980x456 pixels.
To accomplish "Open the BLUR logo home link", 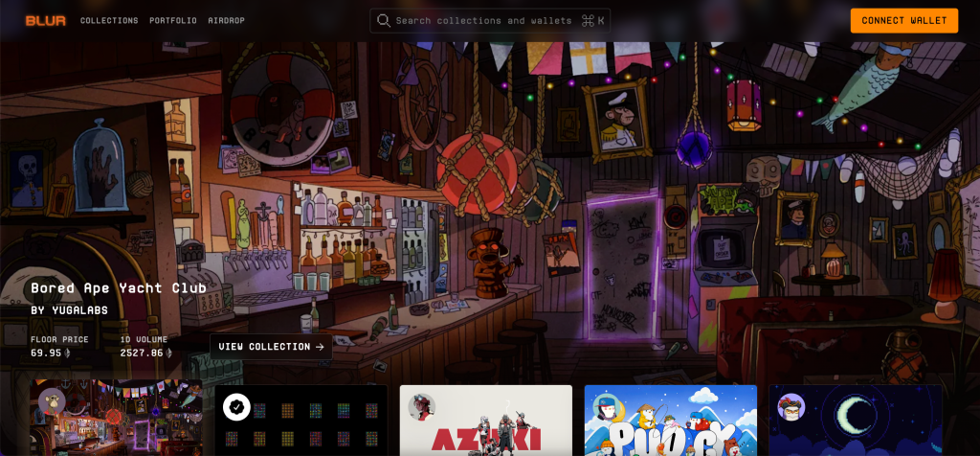I will [46, 21].
